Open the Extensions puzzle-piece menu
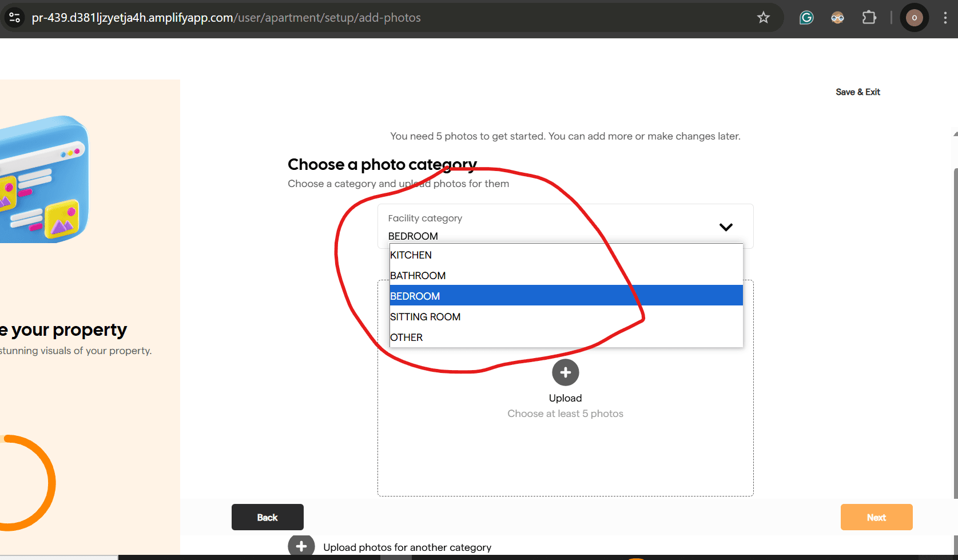Screen dimensions: 958x560 click(x=869, y=18)
